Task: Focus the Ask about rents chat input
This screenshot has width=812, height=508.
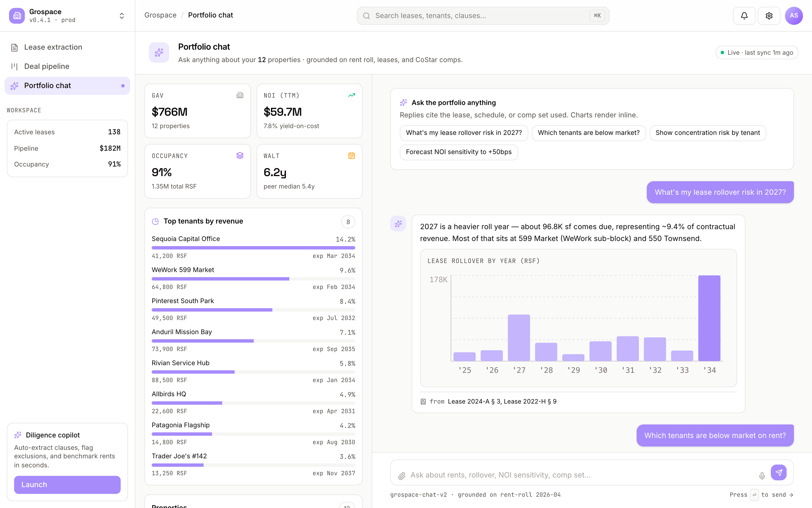Action: pyautogui.click(x=581, y=475)
